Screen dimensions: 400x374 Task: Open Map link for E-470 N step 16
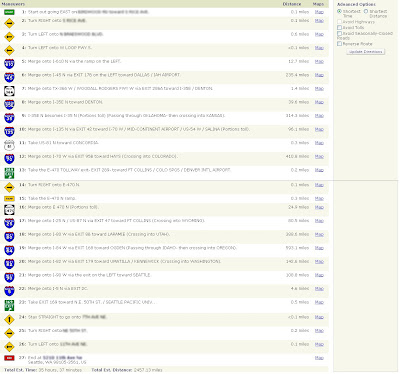[319, 207]
